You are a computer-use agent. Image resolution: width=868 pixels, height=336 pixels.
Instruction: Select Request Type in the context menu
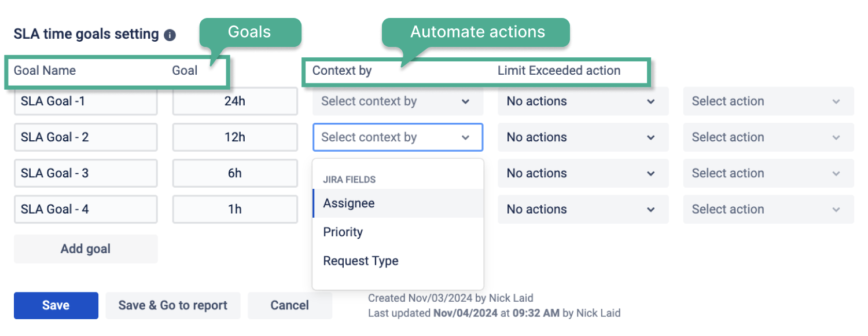pos(361,261)
